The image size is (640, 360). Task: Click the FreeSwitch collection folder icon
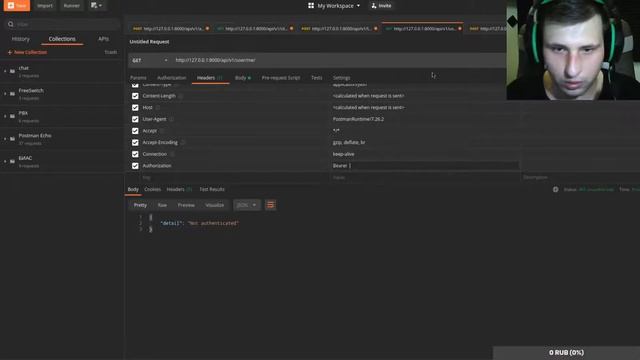(x=12, y=93)
